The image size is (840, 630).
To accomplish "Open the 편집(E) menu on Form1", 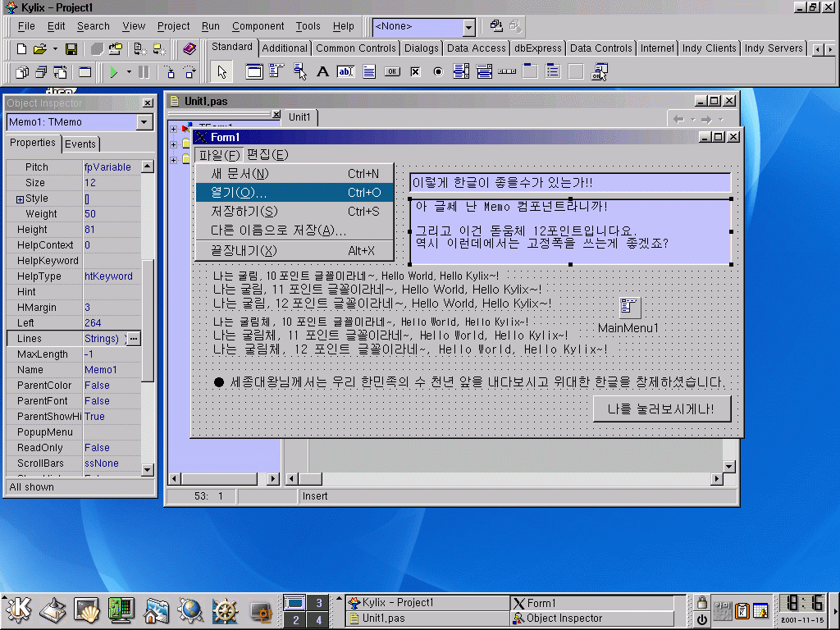I will pos(267,155).
